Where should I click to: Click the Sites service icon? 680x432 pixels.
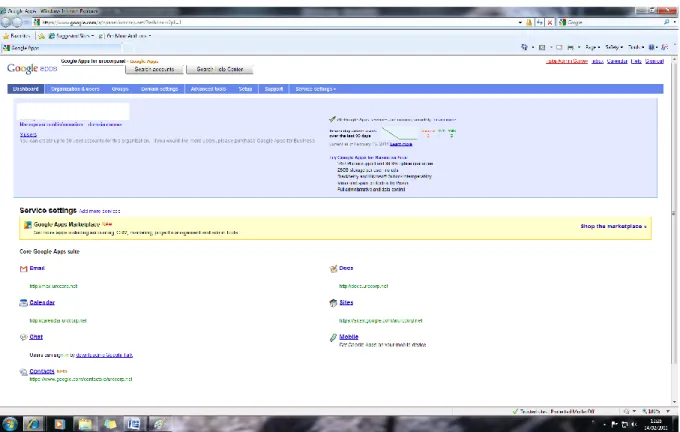coord(333,303)
